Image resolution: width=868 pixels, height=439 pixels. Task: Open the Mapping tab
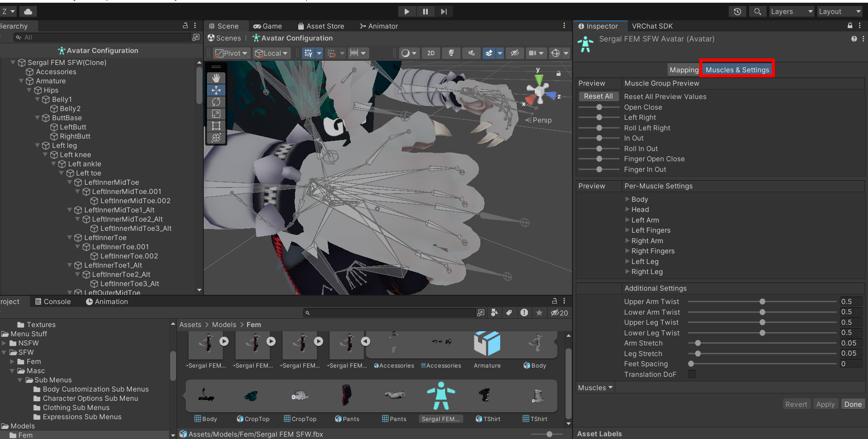[684, 70]
